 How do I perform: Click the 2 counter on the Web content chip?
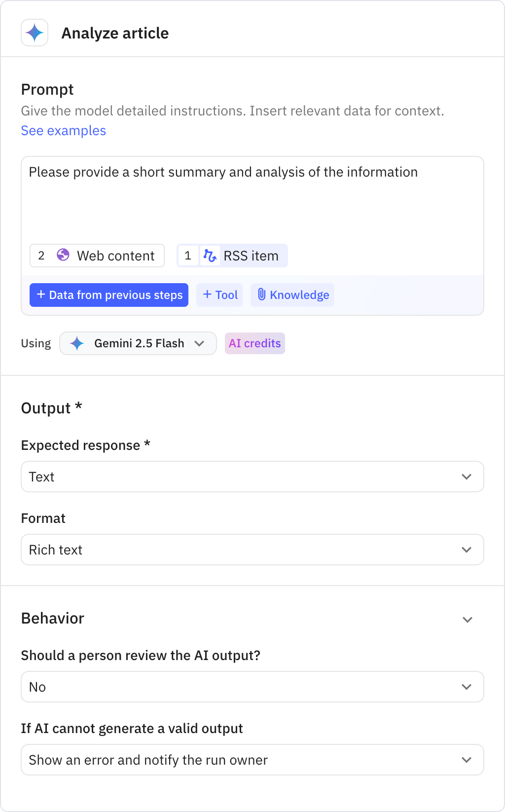(41, 256)
